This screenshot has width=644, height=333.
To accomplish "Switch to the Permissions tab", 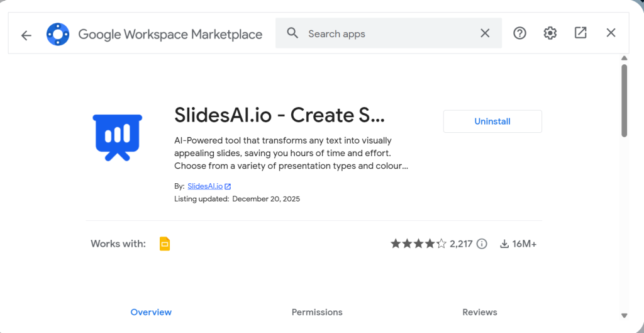I will (317, 312).
